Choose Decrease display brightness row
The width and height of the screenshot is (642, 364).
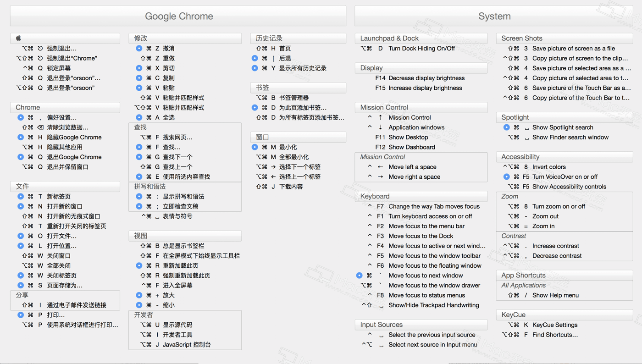click(421, 78)
